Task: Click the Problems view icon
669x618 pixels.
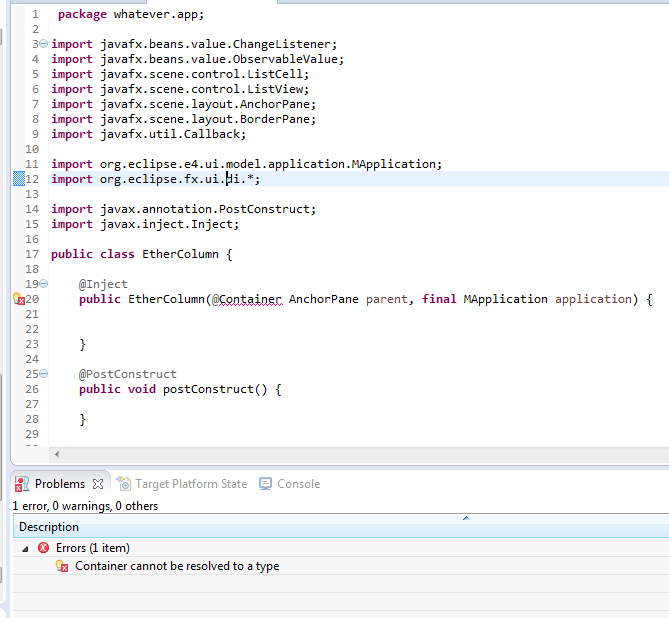Action: click(22, 484)
